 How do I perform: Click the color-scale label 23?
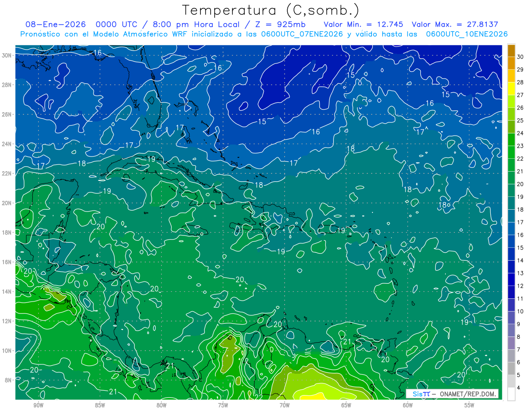point(520,146)
